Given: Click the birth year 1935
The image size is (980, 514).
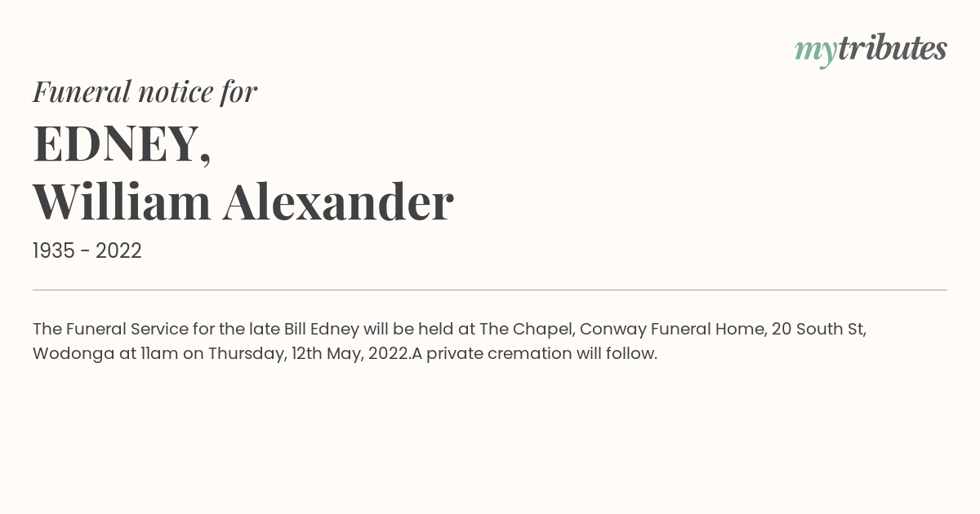Looking at the screenshot, I should click(54, 251).
